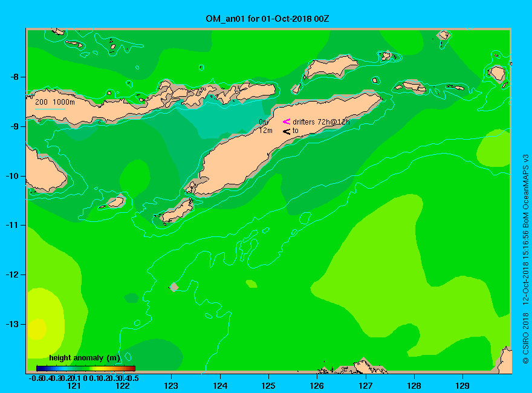Click the cyan contour line sample under '200 1000m'

50,109
